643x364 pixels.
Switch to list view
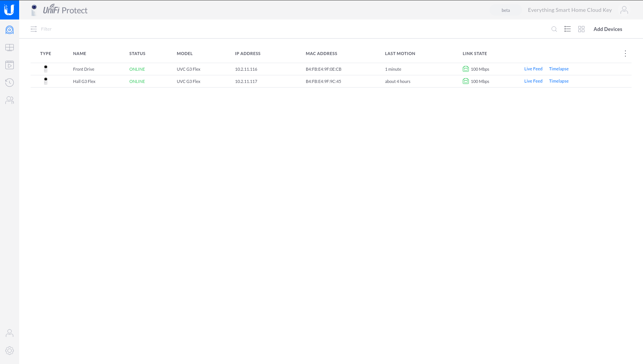pyautogui.click(x=568, y=29)
